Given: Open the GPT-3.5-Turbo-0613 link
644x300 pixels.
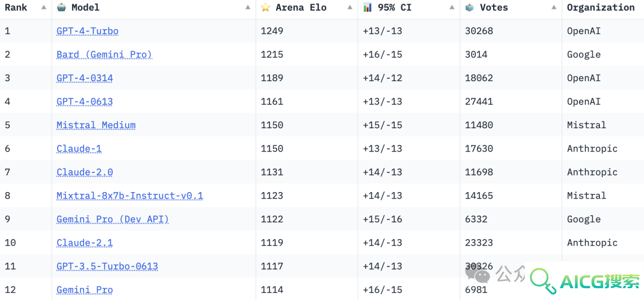Looking at the screenshot, I should pos(107,266).
